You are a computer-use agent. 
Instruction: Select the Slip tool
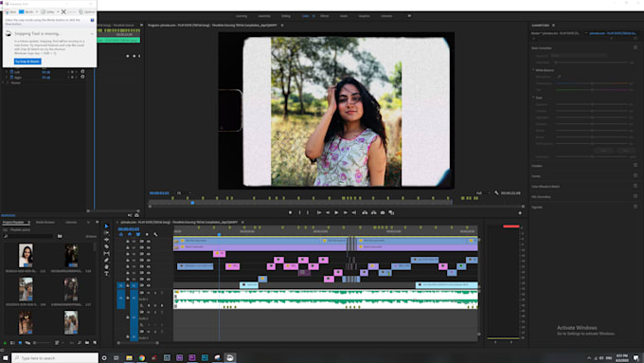107,253
